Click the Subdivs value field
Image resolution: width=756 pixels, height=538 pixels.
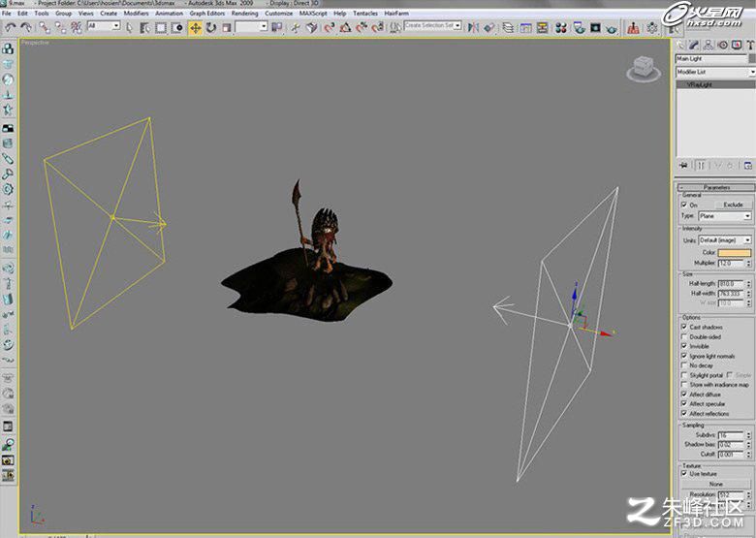point(731,435)
